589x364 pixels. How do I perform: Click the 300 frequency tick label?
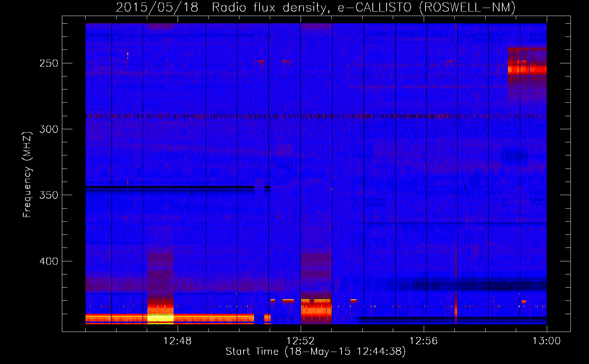point(49,129)
